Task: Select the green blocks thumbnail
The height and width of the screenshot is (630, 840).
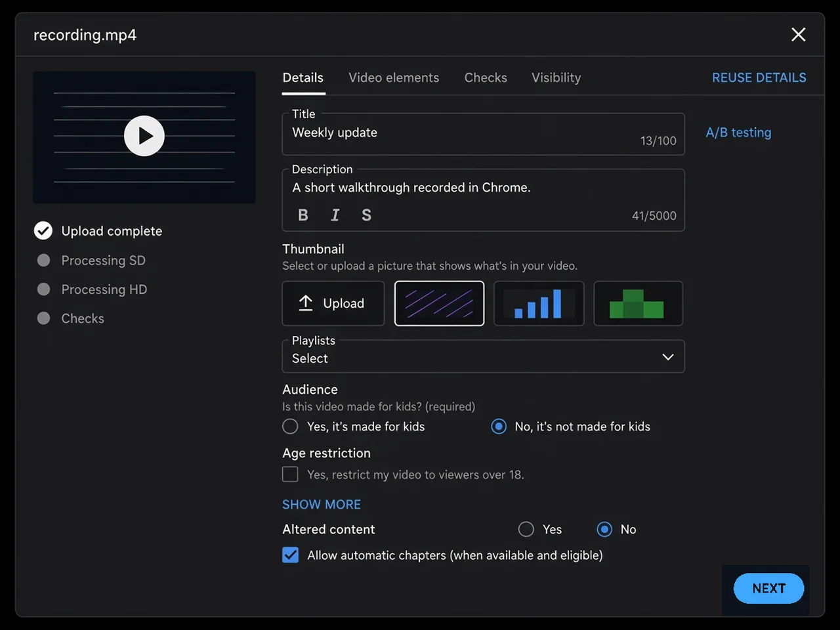Action: (639, 303)
